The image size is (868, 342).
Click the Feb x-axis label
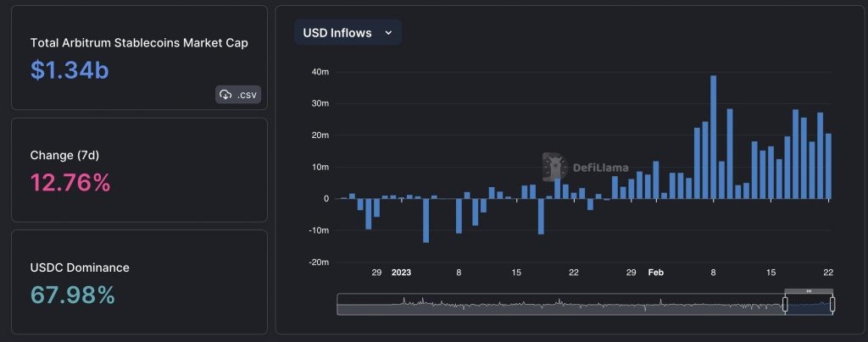[656, 273]
